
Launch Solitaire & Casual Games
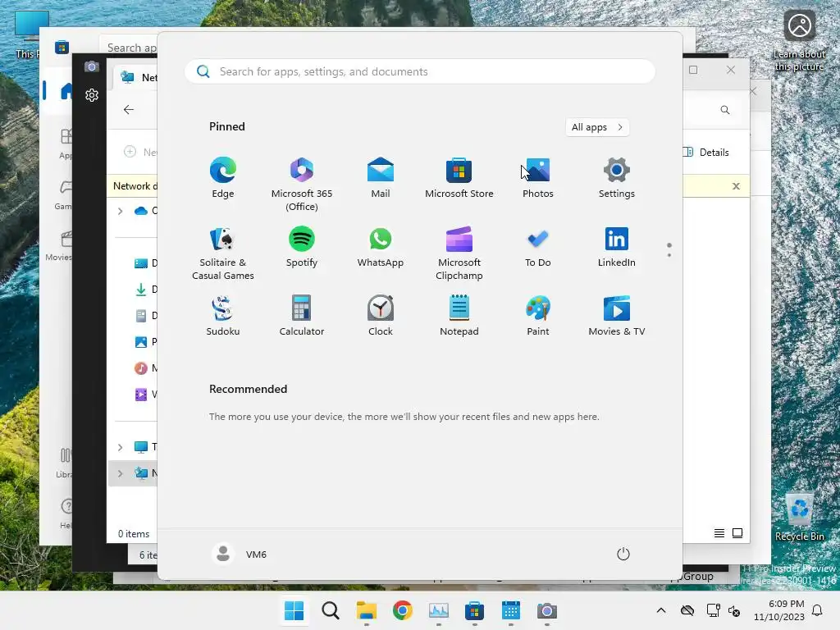click(223, 253)
